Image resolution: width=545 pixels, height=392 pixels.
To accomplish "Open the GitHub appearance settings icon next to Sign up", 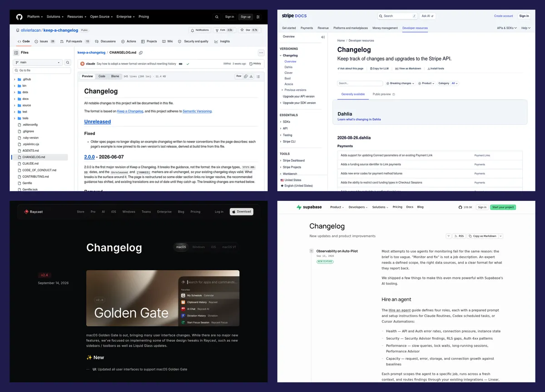I will [x=258, y=17].
